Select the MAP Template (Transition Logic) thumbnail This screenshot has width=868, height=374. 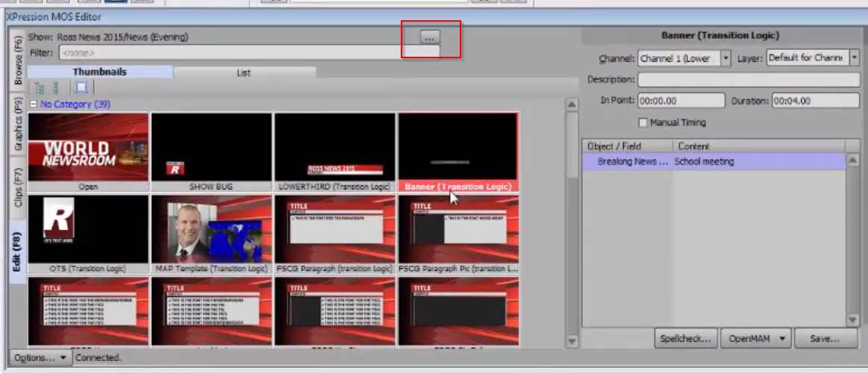pyautogui.click(x=211, y=234)
